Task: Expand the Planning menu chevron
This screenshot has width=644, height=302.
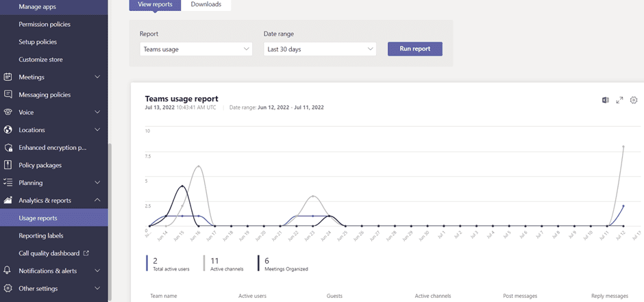Action: (97, 183)
